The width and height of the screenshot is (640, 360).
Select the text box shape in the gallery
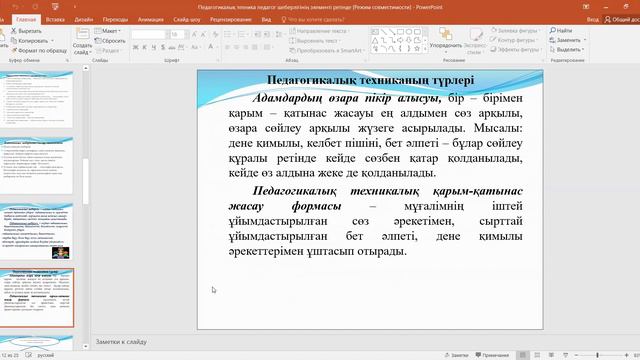tap(375, 32)
